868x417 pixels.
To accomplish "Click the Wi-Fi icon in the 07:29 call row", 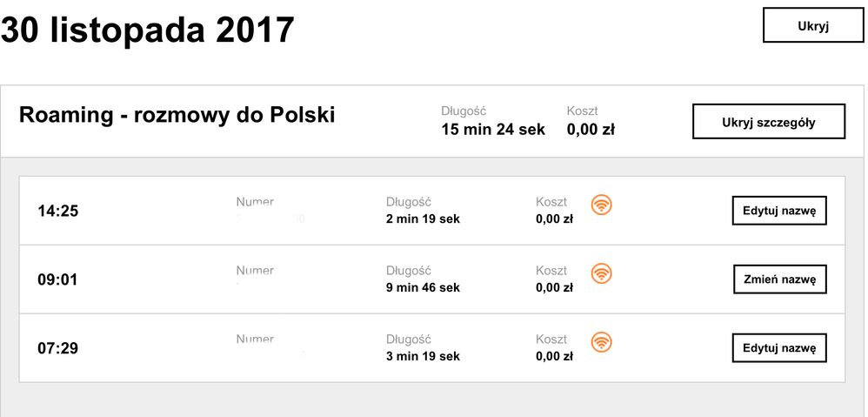I will 601,342.
